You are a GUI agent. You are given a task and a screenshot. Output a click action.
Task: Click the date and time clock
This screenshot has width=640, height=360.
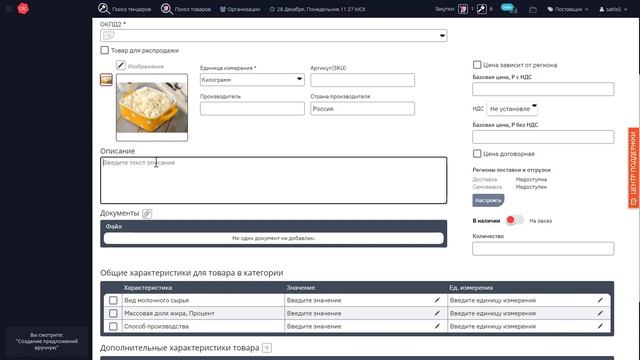[318, 9]
